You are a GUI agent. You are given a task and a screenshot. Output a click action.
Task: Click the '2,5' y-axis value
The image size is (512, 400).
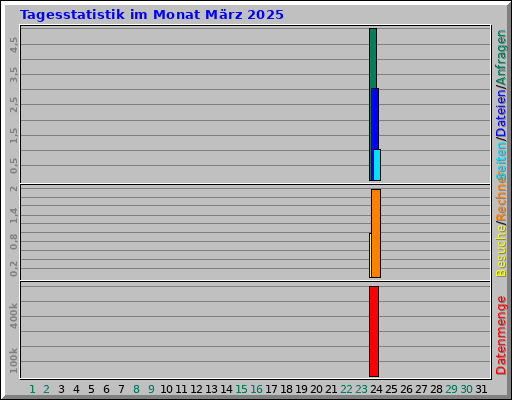tap(14, 105)
